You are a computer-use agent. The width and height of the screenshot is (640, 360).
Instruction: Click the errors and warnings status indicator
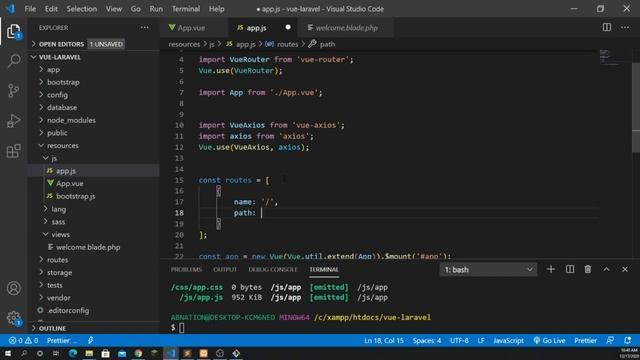pos(23,340)
